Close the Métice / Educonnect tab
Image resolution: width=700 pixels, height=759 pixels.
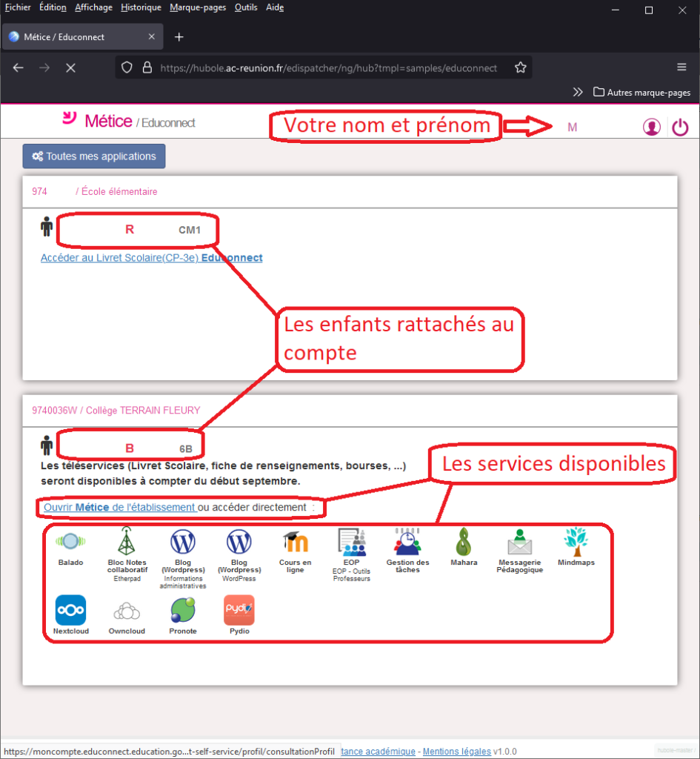[x=151, y=37]
